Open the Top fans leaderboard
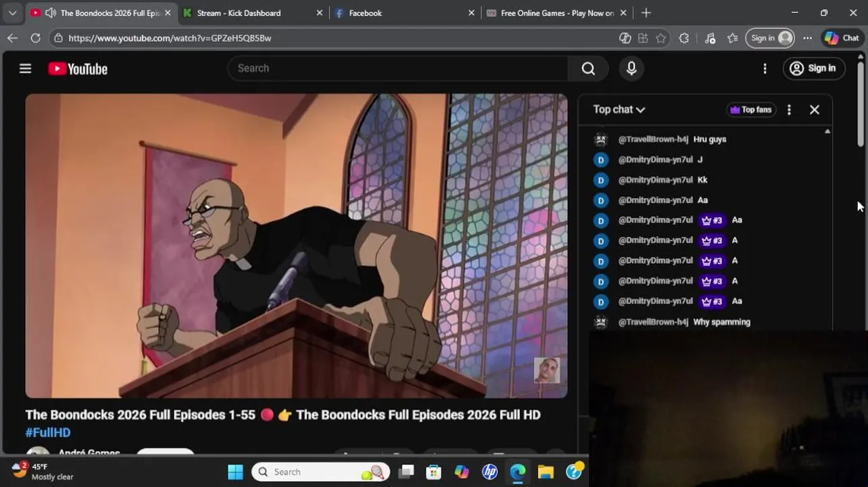Image resolution: width=868 pixels, height=487 pixels. tap(750, 110)
